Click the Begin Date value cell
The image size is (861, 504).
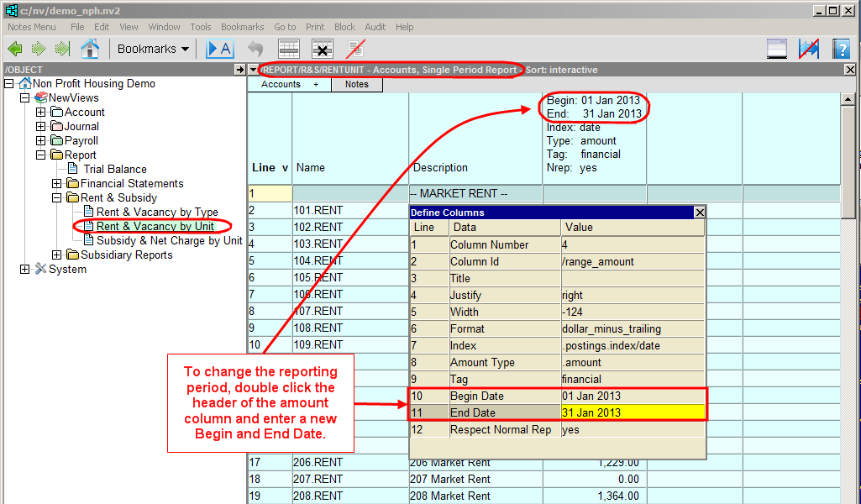632,396
